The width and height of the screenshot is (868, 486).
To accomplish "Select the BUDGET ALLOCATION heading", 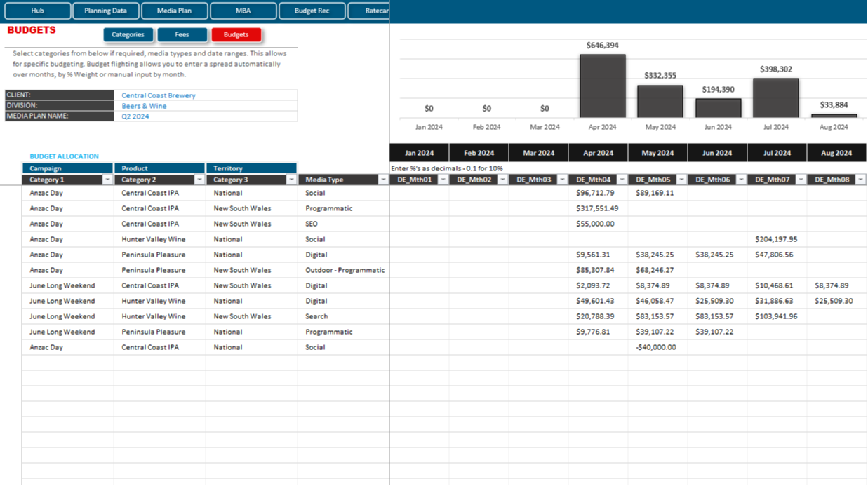I will (x=64, y=156).
